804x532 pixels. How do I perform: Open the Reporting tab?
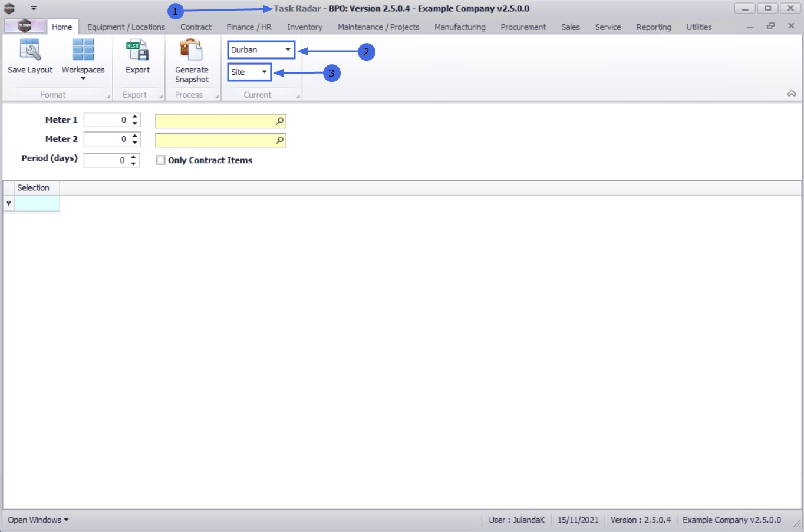coord(654,27)
